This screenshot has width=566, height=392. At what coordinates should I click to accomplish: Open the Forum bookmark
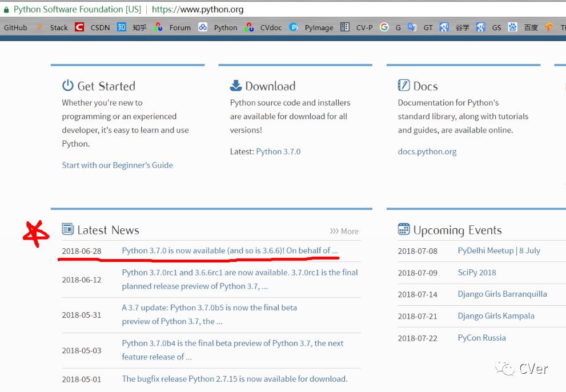(172, 27)
